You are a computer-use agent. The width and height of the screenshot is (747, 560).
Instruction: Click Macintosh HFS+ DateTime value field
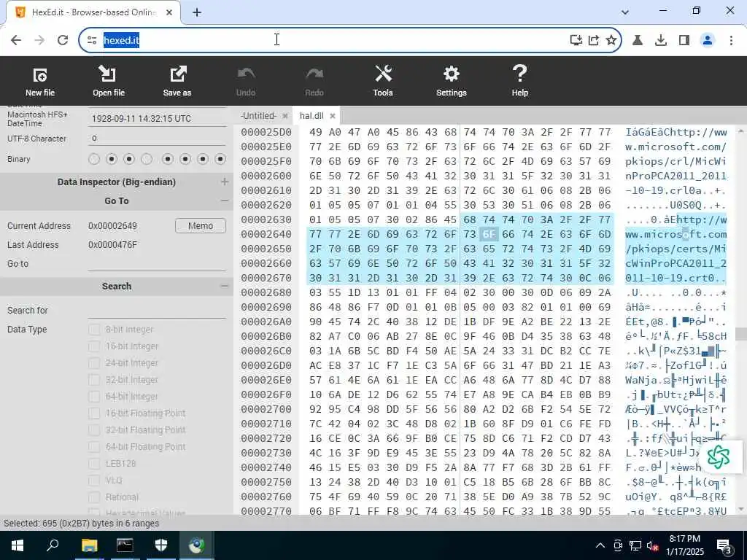tap(158, 119)
